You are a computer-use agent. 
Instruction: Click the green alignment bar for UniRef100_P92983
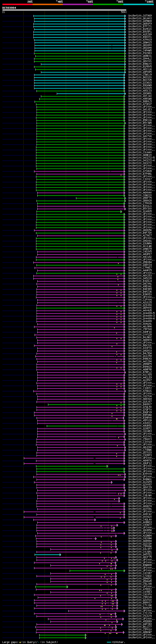point(80,53)
